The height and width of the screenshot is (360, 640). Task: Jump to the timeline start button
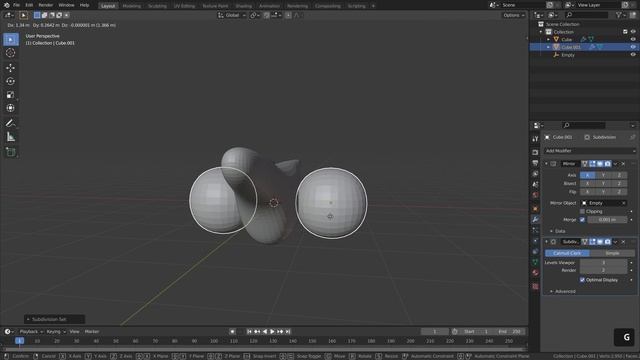249,332
